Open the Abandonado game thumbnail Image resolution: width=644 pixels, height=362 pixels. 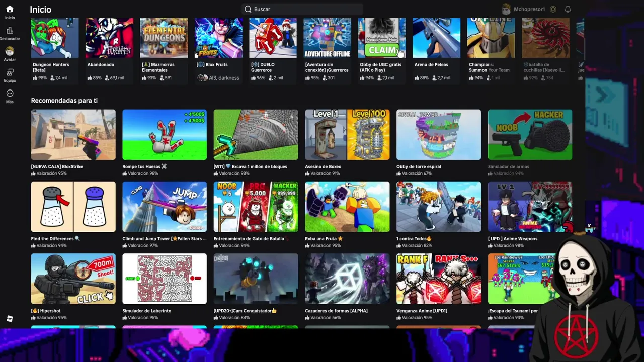click(109, 38)
